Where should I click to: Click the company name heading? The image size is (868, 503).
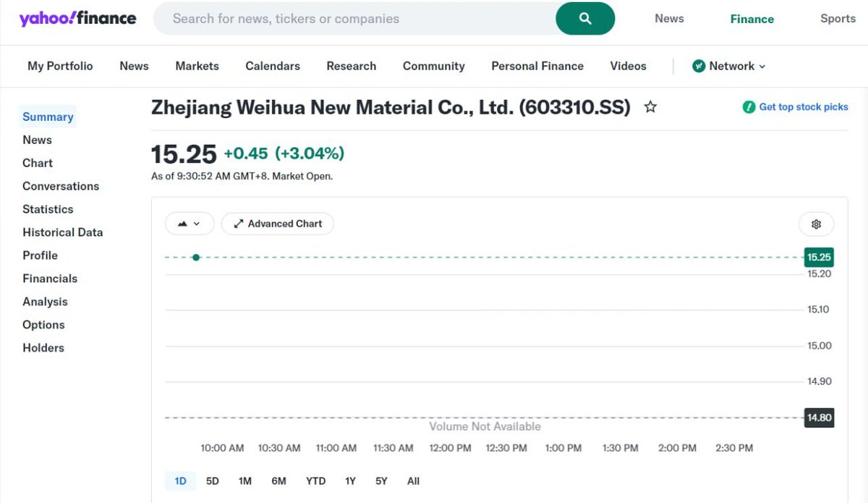(391, 107)
